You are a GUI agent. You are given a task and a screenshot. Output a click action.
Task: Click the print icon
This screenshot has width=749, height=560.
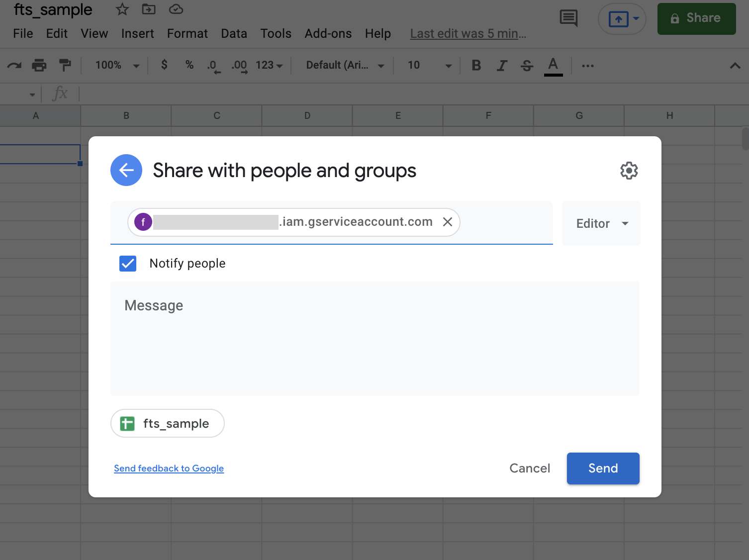[39, 65]
